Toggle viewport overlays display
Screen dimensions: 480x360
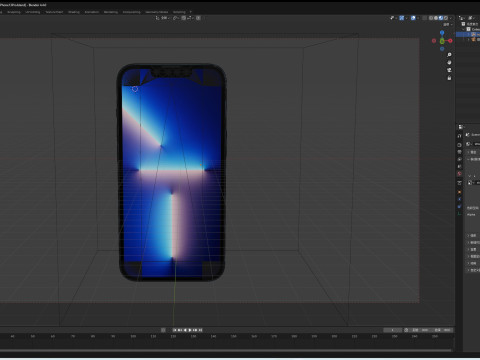tap(413, 18)
